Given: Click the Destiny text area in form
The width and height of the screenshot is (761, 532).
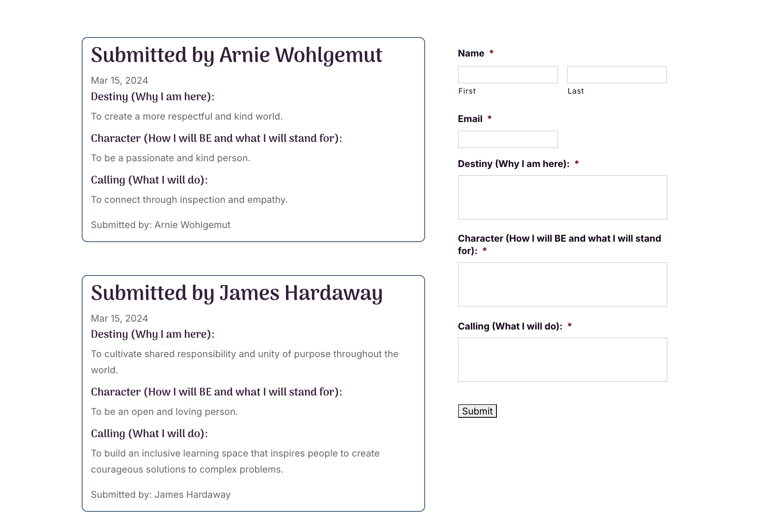Looking at the screenshot, I should coord(562,197).
